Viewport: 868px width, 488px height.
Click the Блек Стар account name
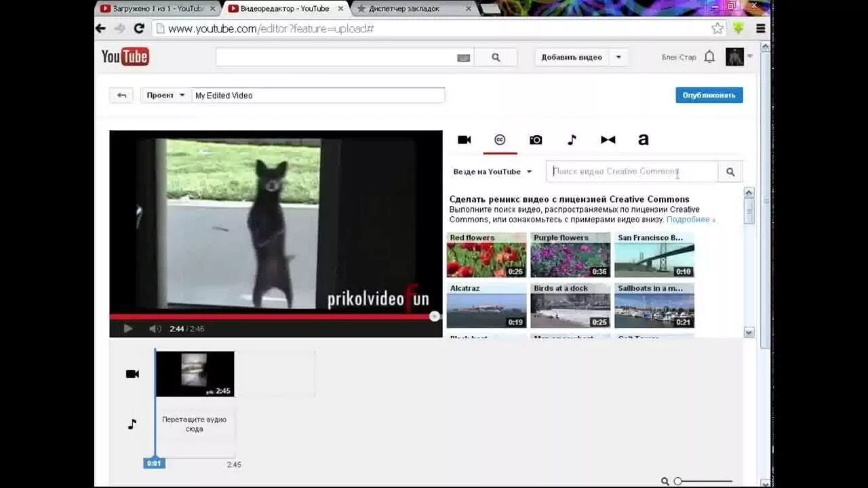point(679,58)
